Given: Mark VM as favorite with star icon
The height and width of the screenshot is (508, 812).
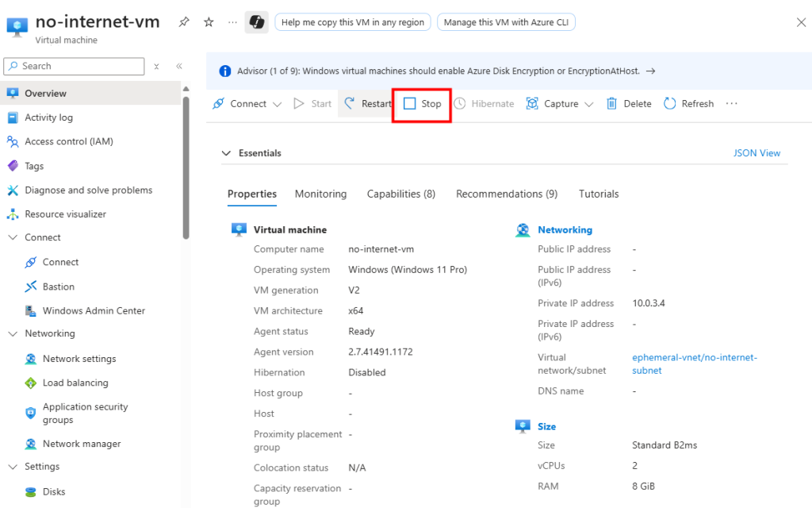Looking at the screenshot, I should pyautogui.click(x=209, y=22).
